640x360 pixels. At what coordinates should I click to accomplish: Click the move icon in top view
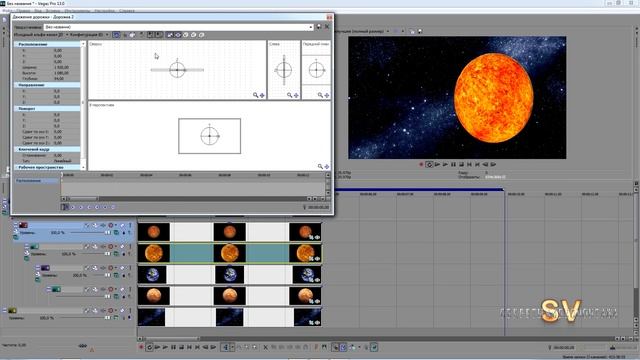pyautogui.click(x=262, y=95)
